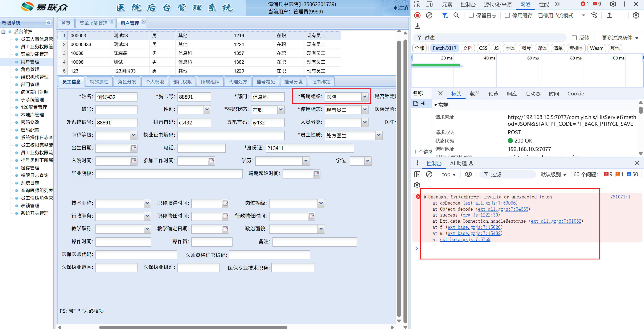The image size is (644, 329).
Task: Click the export HAR download icon
Action: [417, 26]
